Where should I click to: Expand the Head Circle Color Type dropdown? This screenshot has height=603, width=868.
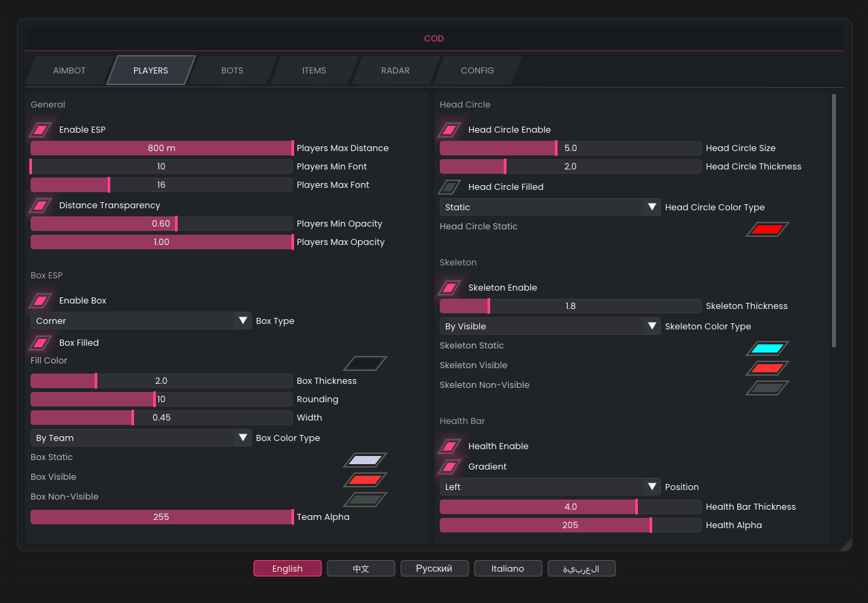click(x=550, y=207)
